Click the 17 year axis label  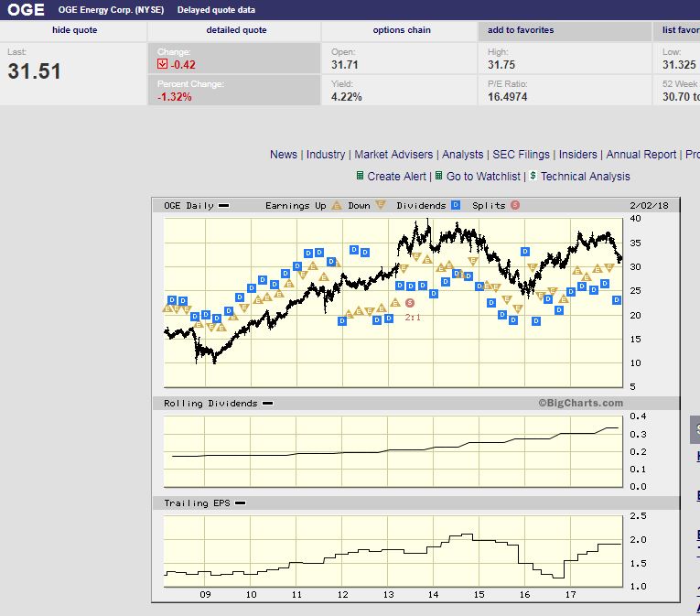(x=571, y=595)
